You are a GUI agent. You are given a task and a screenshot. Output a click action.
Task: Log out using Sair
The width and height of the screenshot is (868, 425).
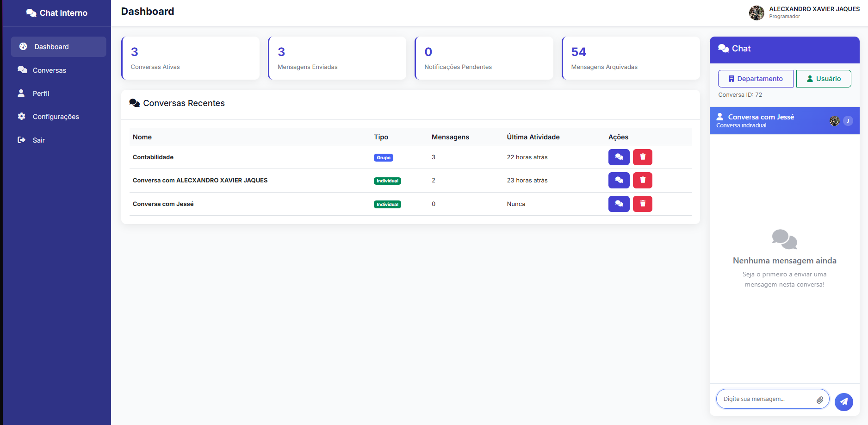(x=38, y=140)
